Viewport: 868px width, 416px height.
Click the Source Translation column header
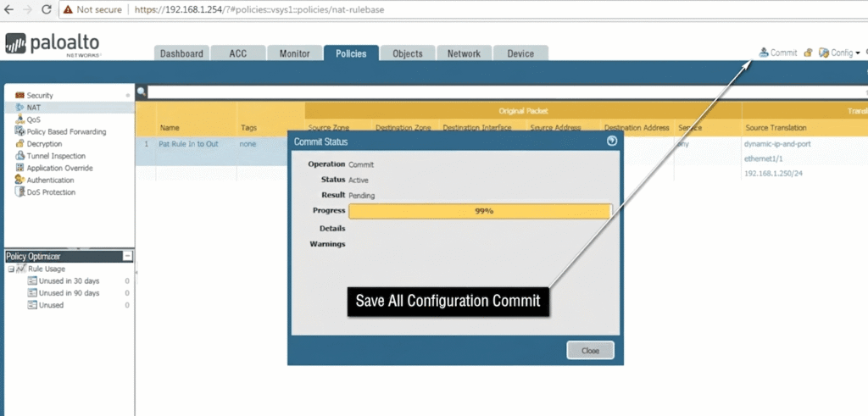point(776,128)
